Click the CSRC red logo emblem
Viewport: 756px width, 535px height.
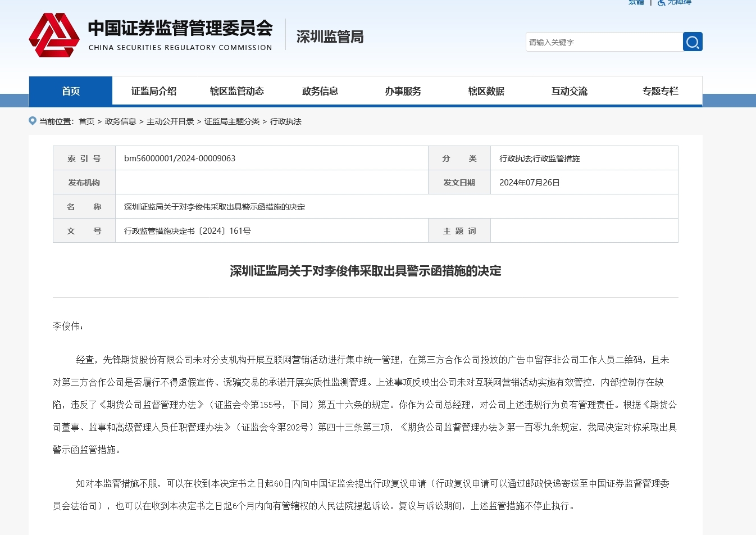(x=54, y=35)
